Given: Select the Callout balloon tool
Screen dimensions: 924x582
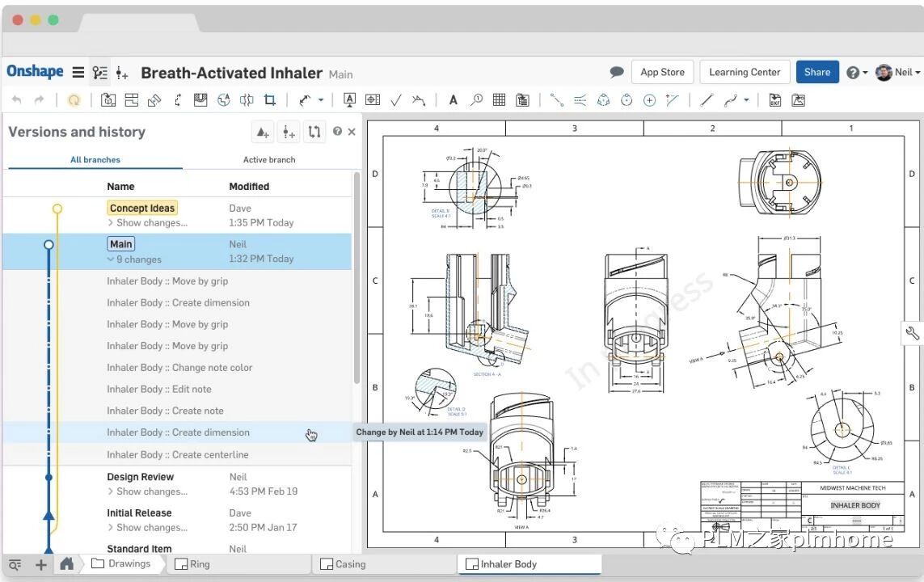Looking at the screenshot, I should (476, 100).
